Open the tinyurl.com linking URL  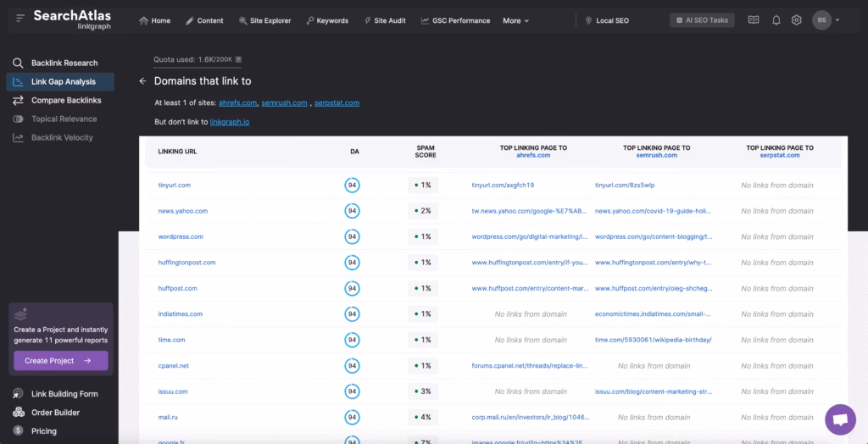(x=174, y=185)
